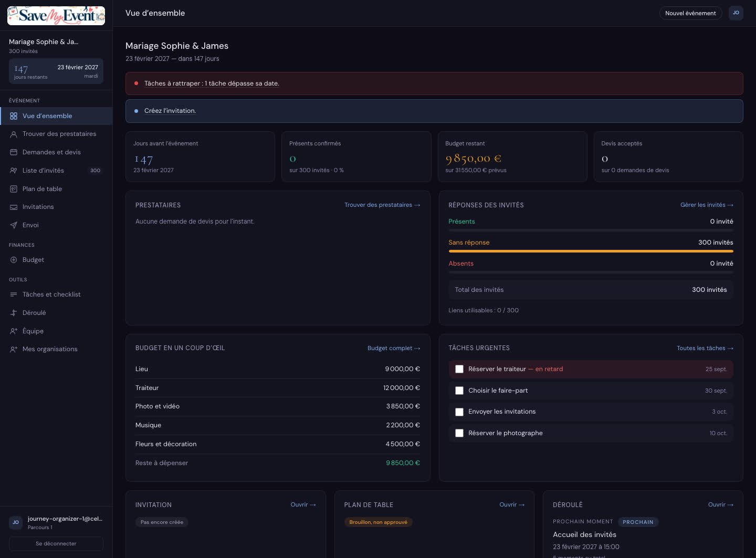Click the Brouillon, non approuvé badge
Image resolution: width=756 pixels, height=558 pixels.
pyautogui.click(x=379, y=522)
